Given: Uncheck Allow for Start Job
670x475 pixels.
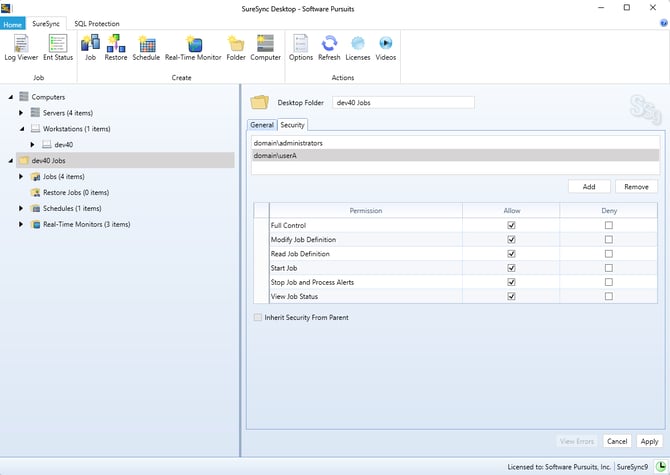Looking at the screenshot, I should [x=511, y=268].
